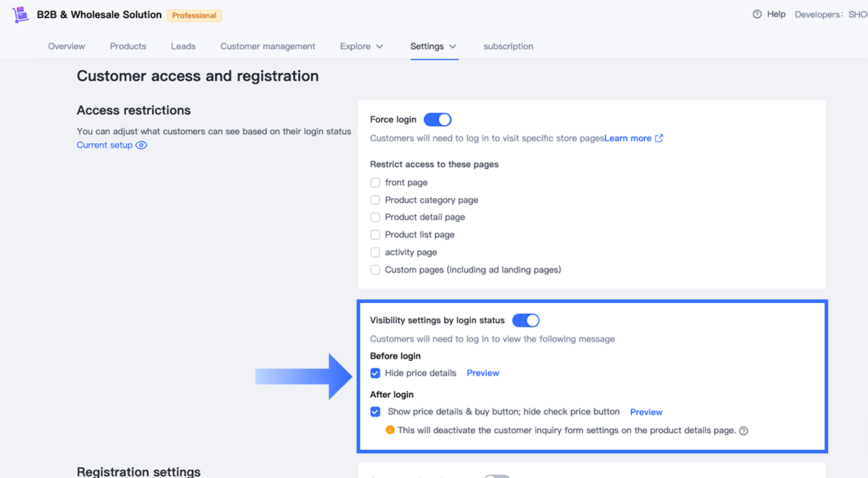Open the Settings dropdown chevron
The height and width of the screenshot is (478, 868).
[453, 46]
